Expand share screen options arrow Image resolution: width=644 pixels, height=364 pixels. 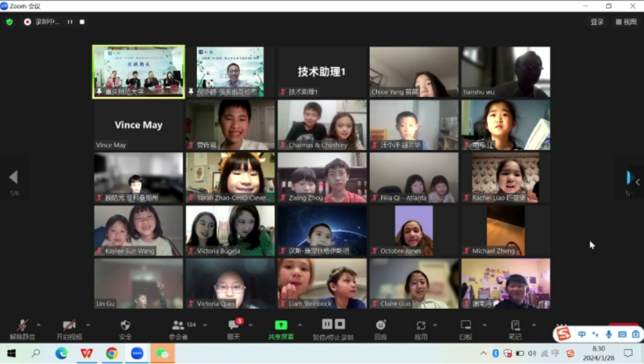(x=300, y=325)
